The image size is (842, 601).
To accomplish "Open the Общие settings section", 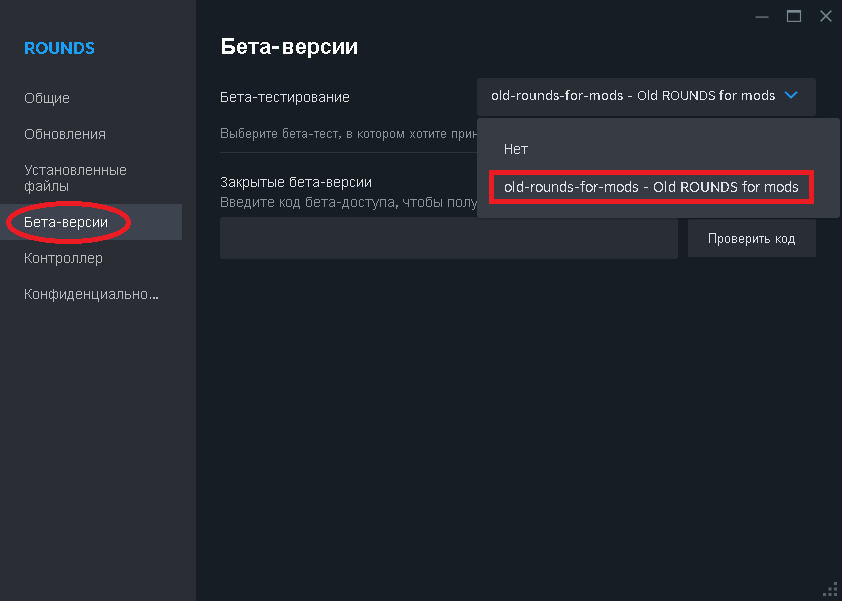I will point(47,98).
